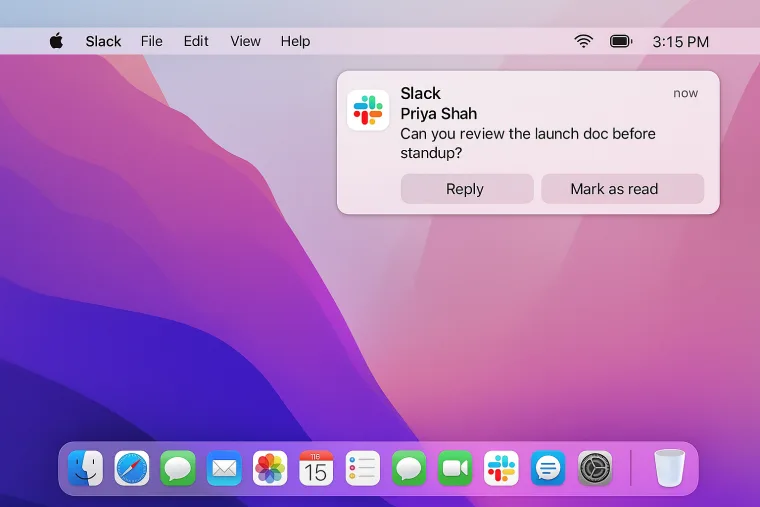Open Slack from the Dock

[501, 468]
